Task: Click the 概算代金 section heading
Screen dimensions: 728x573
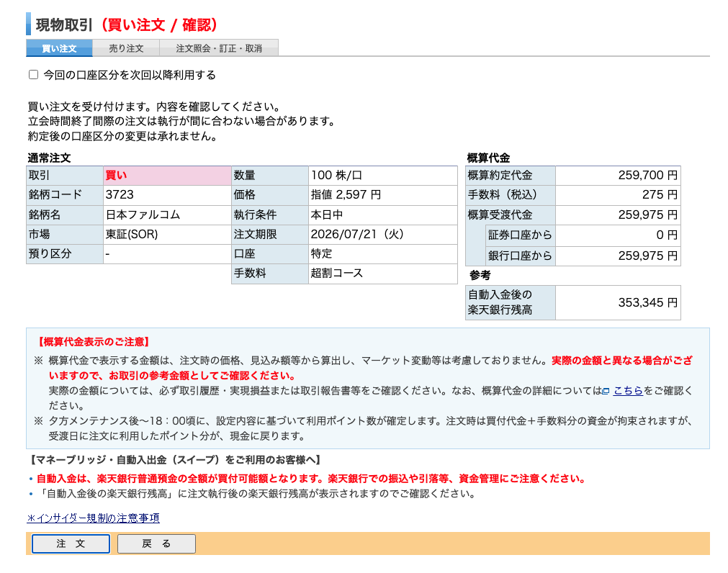Action: 488,158
